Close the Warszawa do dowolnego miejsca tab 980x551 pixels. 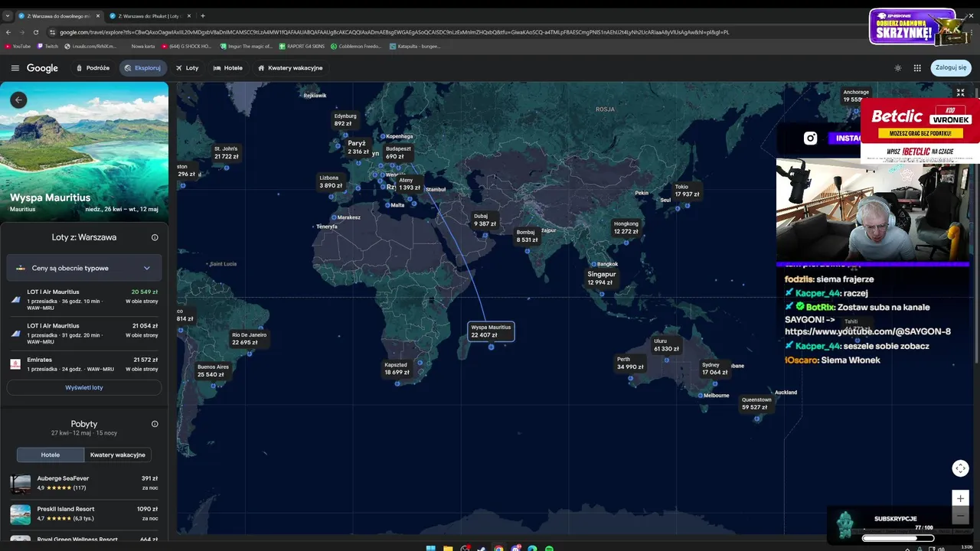pos(98,15)
